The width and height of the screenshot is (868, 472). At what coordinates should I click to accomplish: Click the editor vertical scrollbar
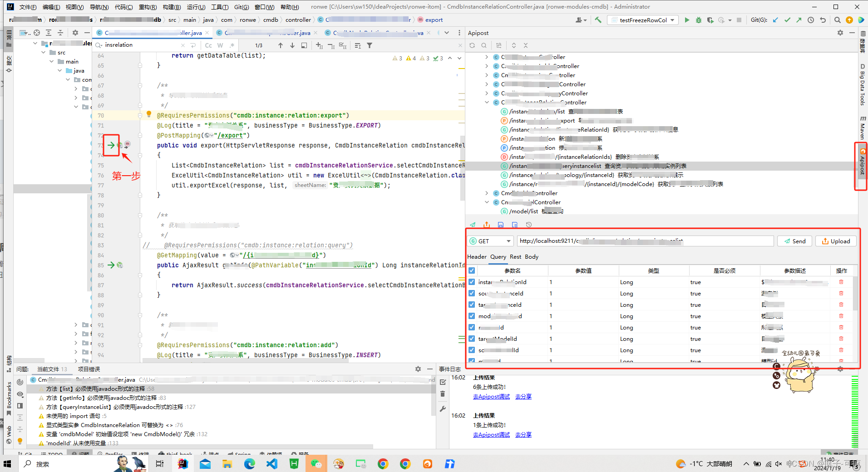click(462, 168)
